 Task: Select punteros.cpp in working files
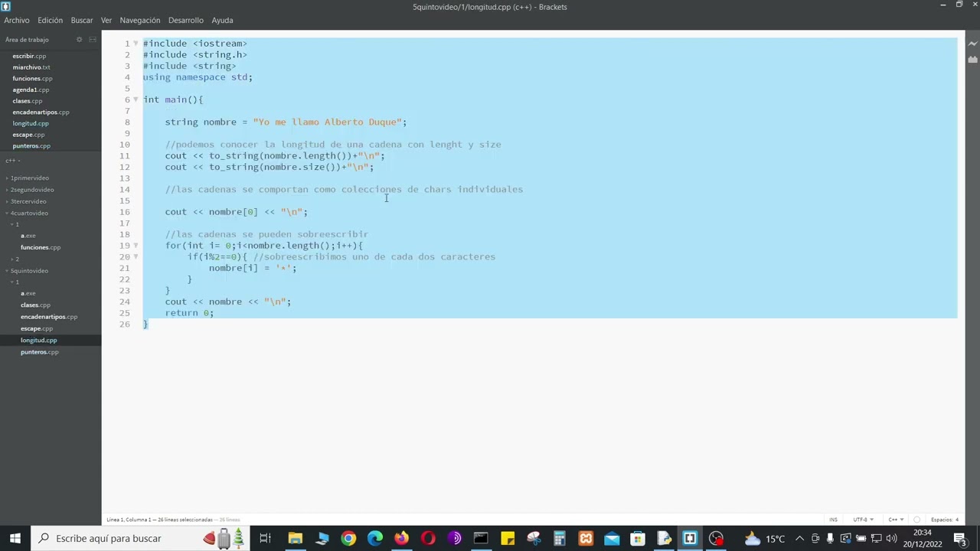click(31, 145)
